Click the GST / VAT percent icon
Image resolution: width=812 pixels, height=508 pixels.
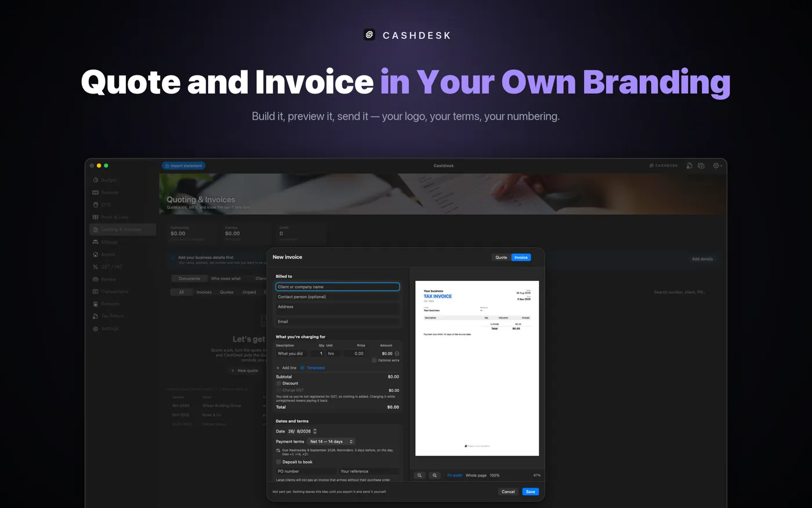(x=96, y=267)
